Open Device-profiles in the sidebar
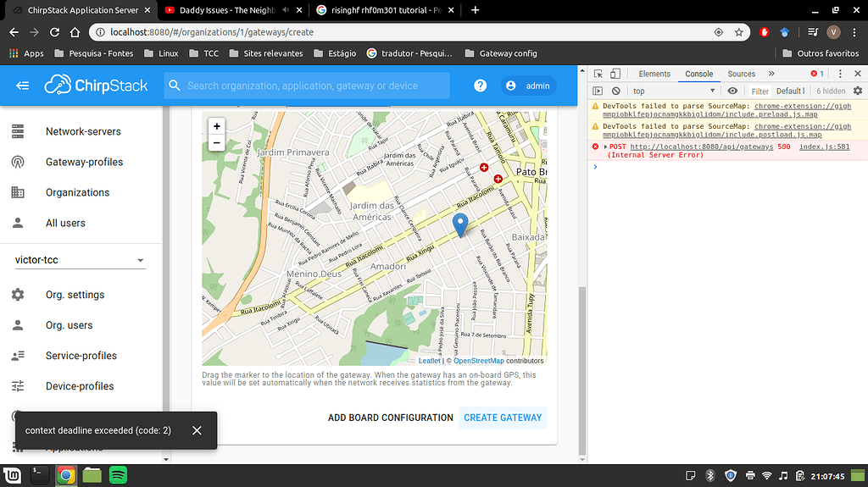The height and width of the screenshot is (487, 868). tap(79, 386)
